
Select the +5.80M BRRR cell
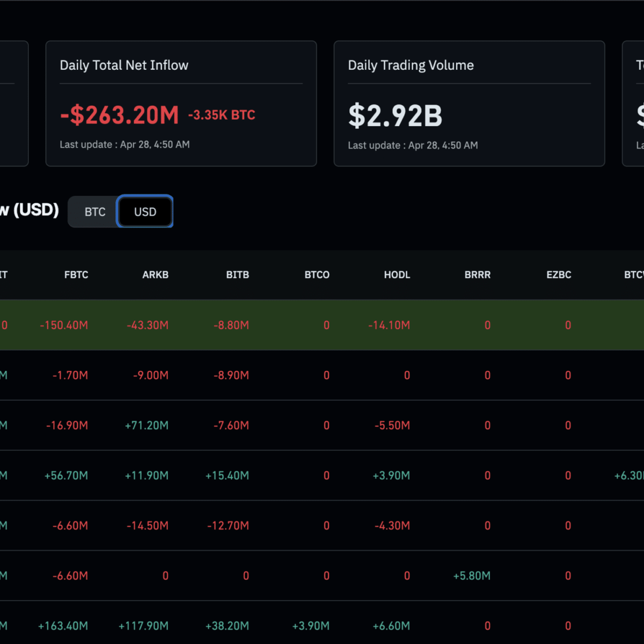click(x=472, y=576)
